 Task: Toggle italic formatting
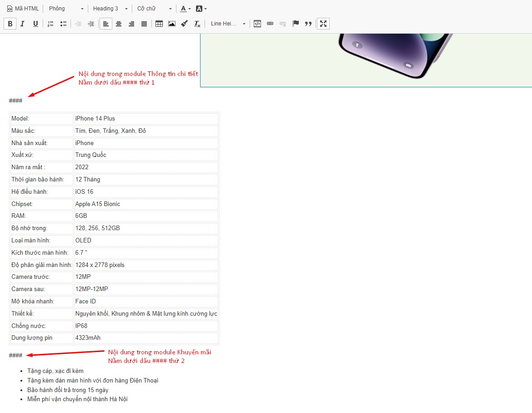click(x=22, y=24)
